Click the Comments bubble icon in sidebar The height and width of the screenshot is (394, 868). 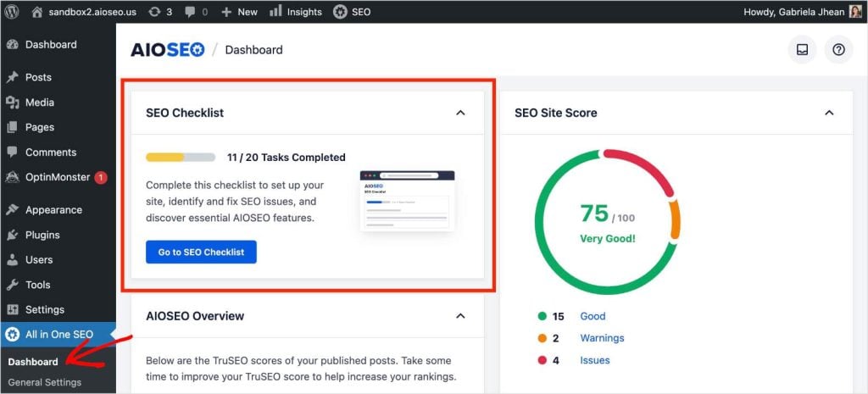tap(13, 152)
